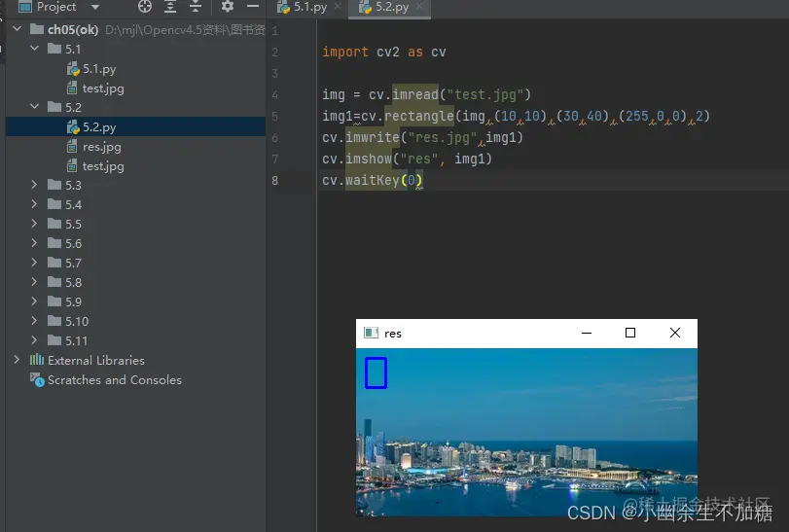Switch to the 5.2.py editor tab
The height and width of the screenshot is (532, 789).
tap(391, 7)
